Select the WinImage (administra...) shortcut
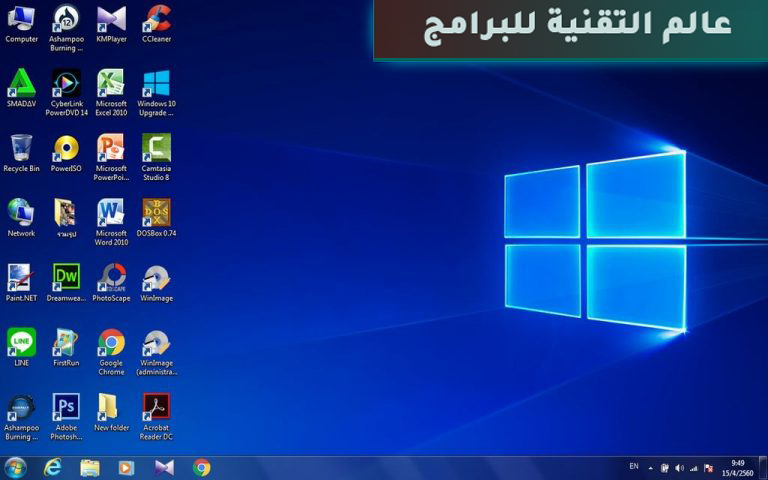The height and width of the screenshot is (480, 768). 156,352
